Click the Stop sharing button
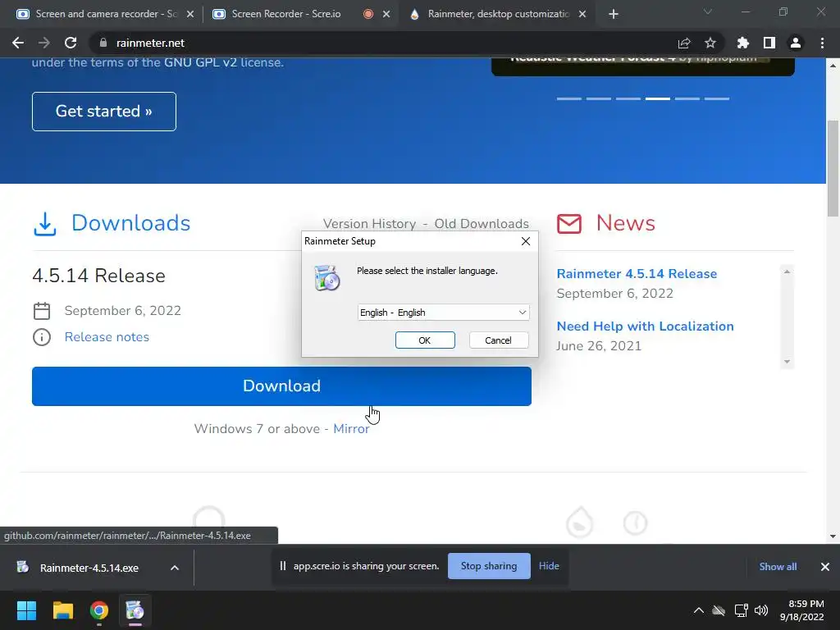 pos(489,566)
